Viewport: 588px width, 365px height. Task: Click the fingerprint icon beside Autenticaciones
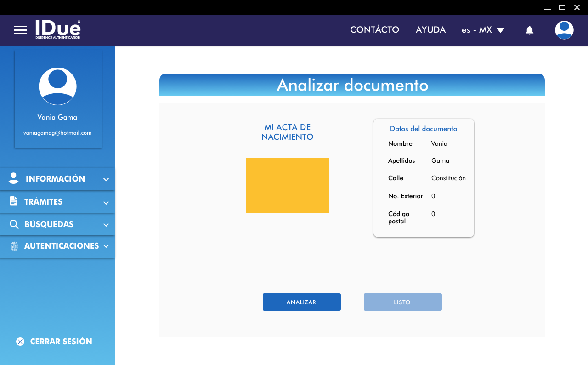pos(14,246)
